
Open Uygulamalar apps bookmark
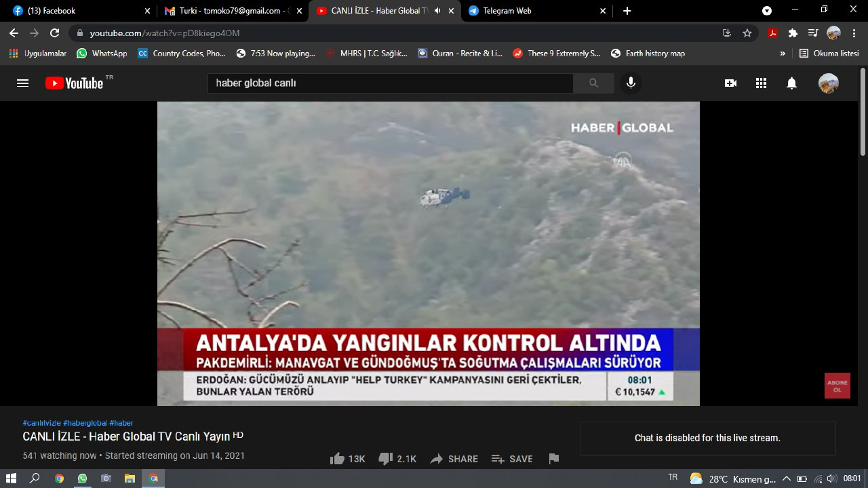pyautogui.click(x=38, y=53)
